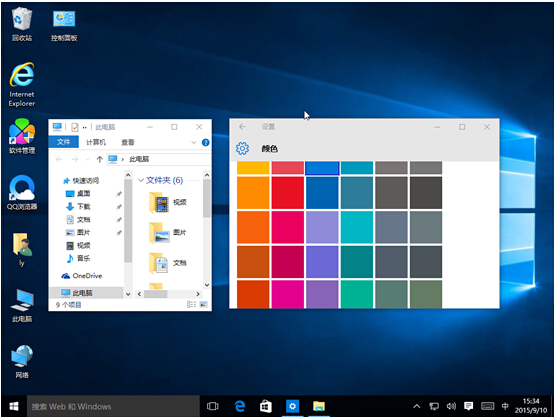Image resolution: width=556 pixels, height=419 pixels.
Task: Click the gear icon beside 颜色
Action: click(x=243, y=148)
